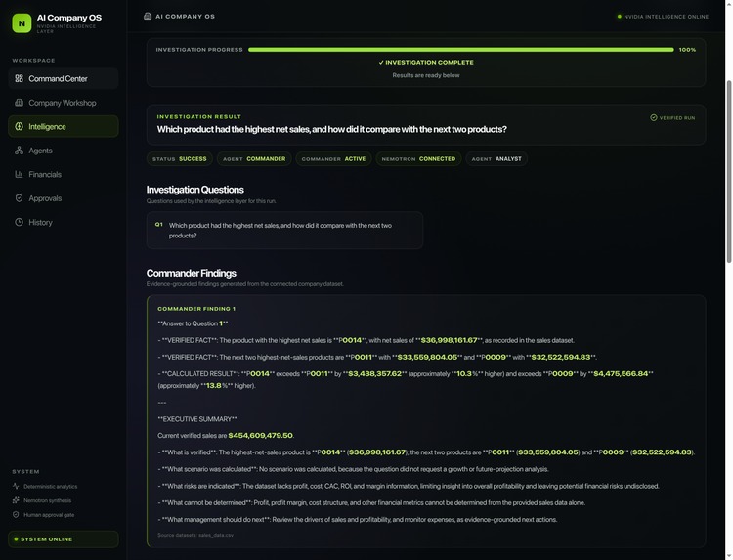Select the Intelligence workspace item
Image resolution: width=733 pixels, height=560 pixels.
click(x=64, y=126)
